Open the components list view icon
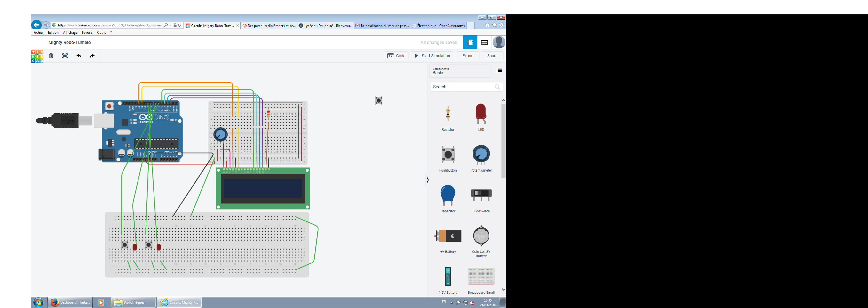The width and height of the screenshot is (868, 308). coord(499,70)
